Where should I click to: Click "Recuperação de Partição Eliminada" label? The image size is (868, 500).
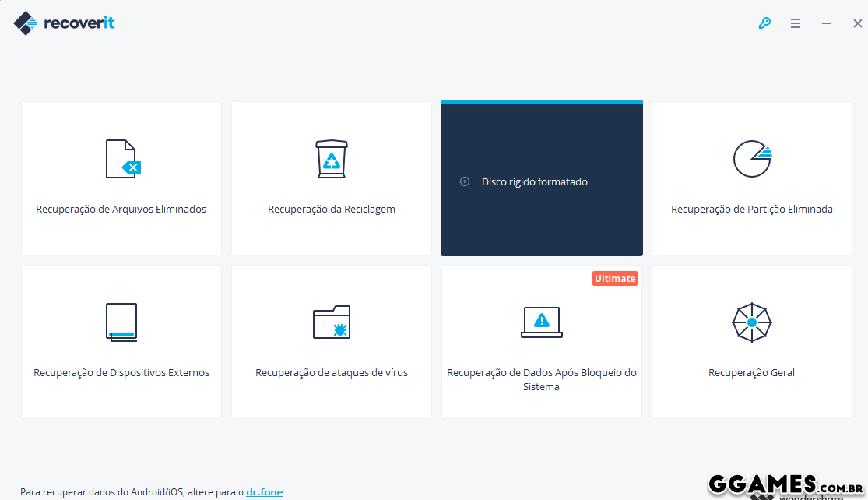pos(752,210)
